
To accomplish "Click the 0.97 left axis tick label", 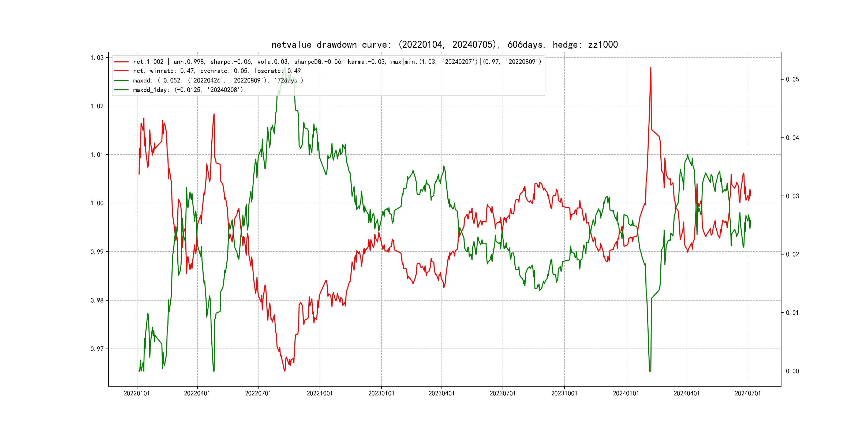I will tap(97, 349).
